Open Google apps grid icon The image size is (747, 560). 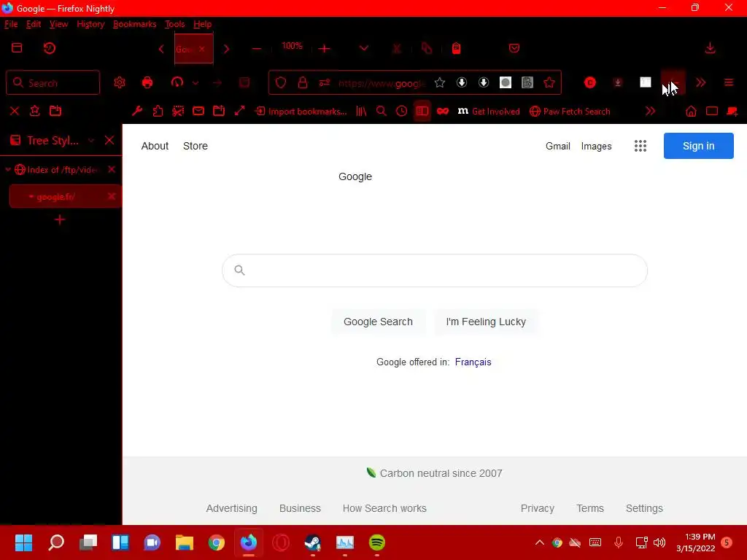(640, 146)
